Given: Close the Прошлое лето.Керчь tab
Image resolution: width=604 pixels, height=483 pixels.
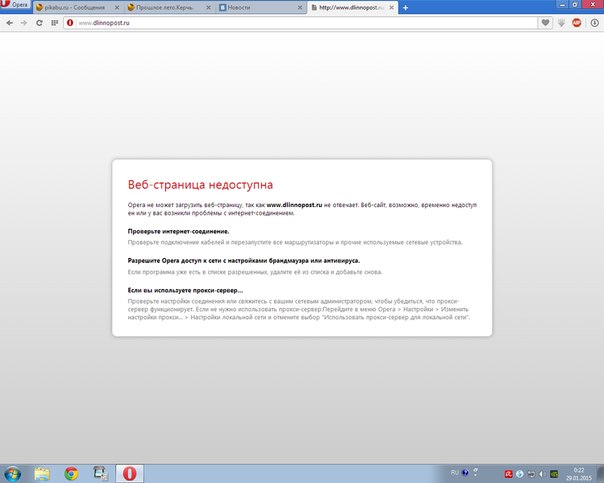Looking at the screenshot, I should (x=208, y=8).
